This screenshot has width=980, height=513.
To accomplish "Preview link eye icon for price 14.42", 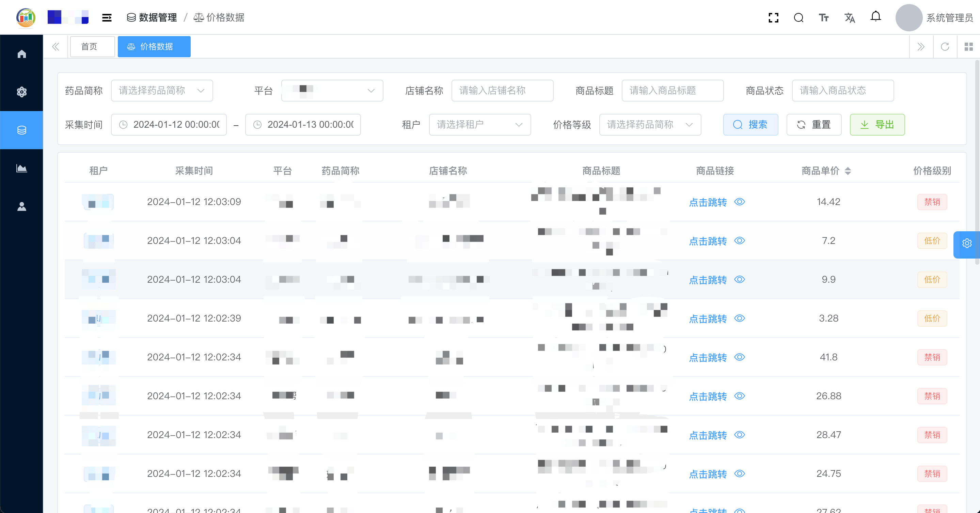I will (x=739, y=202).
